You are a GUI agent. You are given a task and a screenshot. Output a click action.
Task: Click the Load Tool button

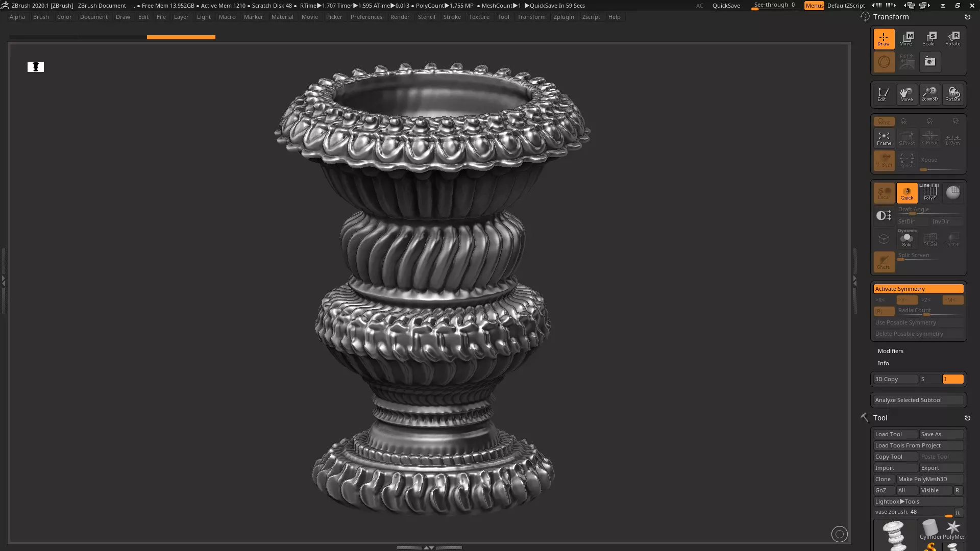pyautogui.click(x=895, y=434)
